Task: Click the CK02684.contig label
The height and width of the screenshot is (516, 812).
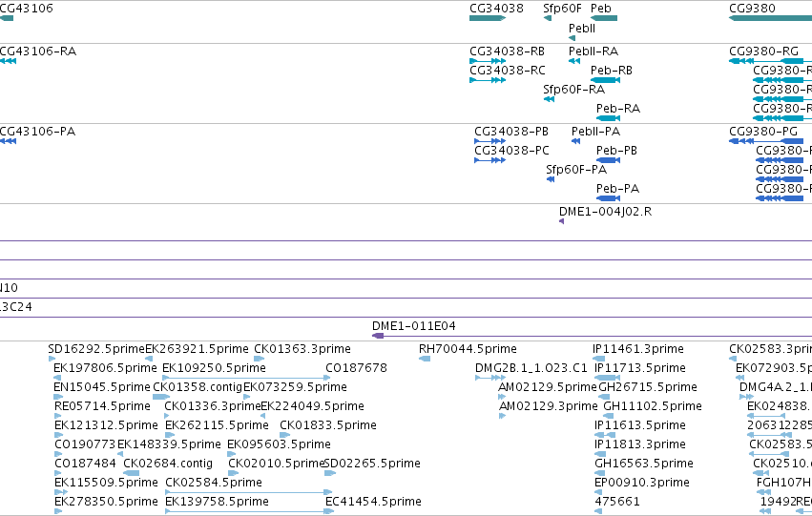Action: tap(168, 464)
